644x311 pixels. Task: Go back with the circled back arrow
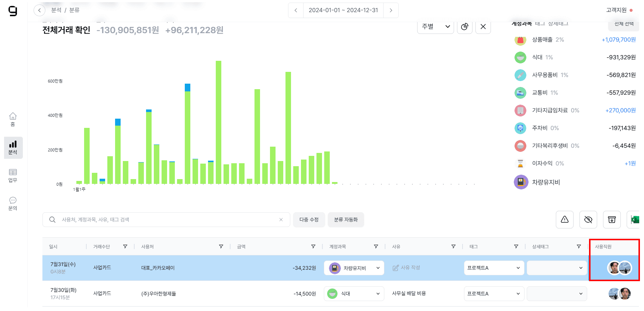point(39,10)
